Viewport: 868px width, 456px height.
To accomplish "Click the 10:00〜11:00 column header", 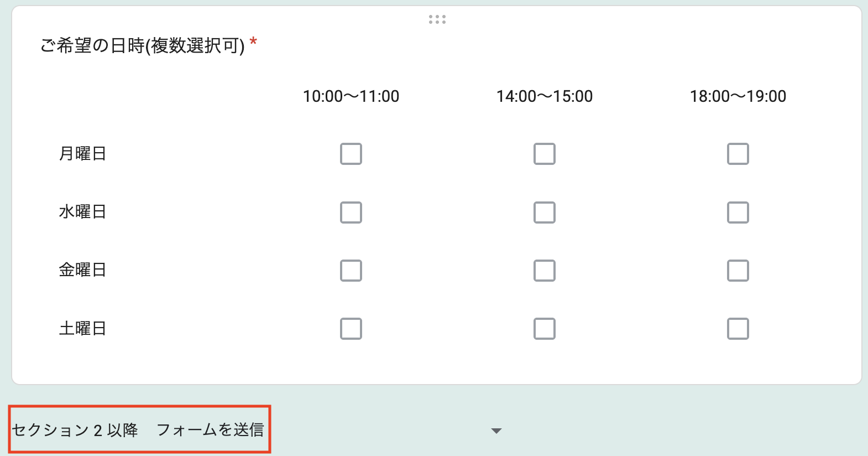I will pos(351,96).
